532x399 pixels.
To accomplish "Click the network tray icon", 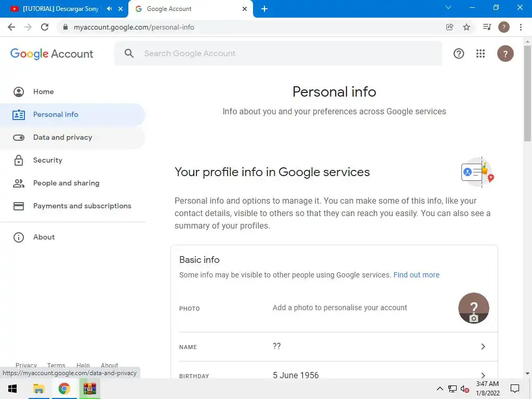I will 453,389.
